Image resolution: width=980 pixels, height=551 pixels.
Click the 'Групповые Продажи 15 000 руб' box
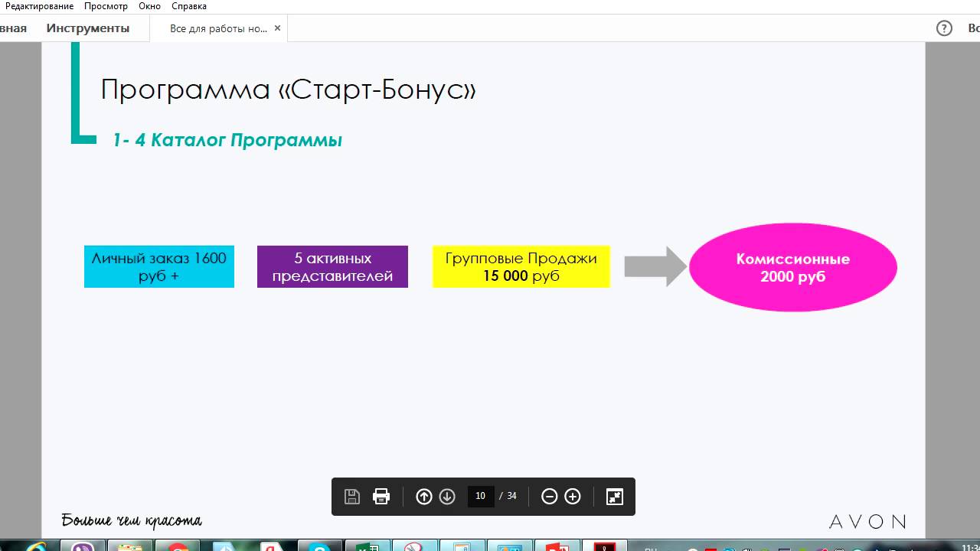[x=521, y=266]
